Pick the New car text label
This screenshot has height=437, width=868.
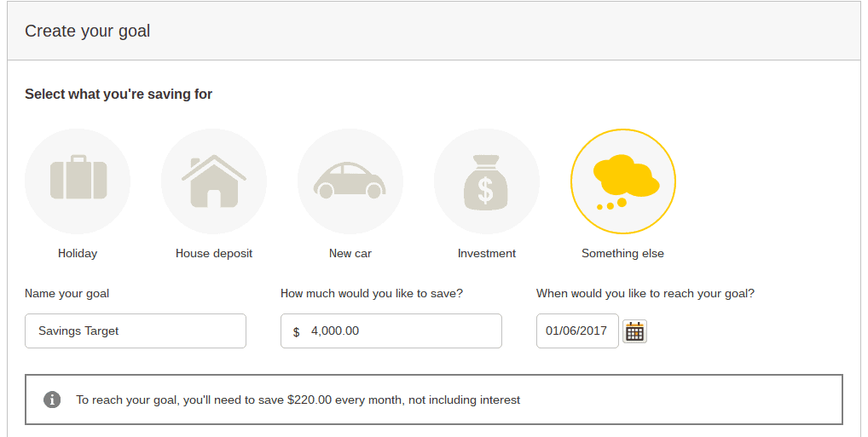[x=350, y=253]
